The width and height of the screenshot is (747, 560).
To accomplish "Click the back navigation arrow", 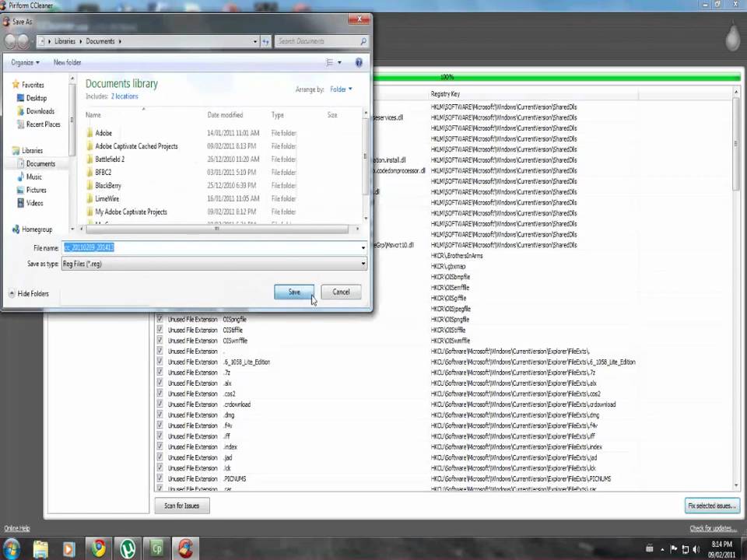I will click(x=10, y=41).
